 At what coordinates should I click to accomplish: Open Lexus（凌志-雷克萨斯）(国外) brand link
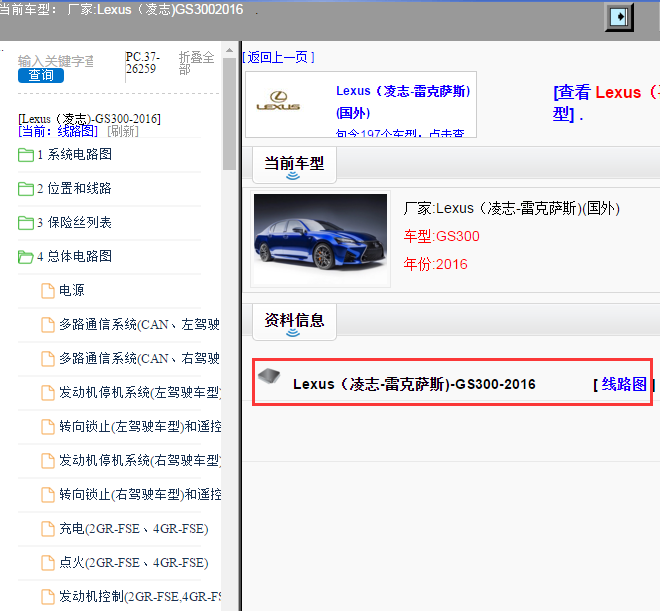[403, 102]
